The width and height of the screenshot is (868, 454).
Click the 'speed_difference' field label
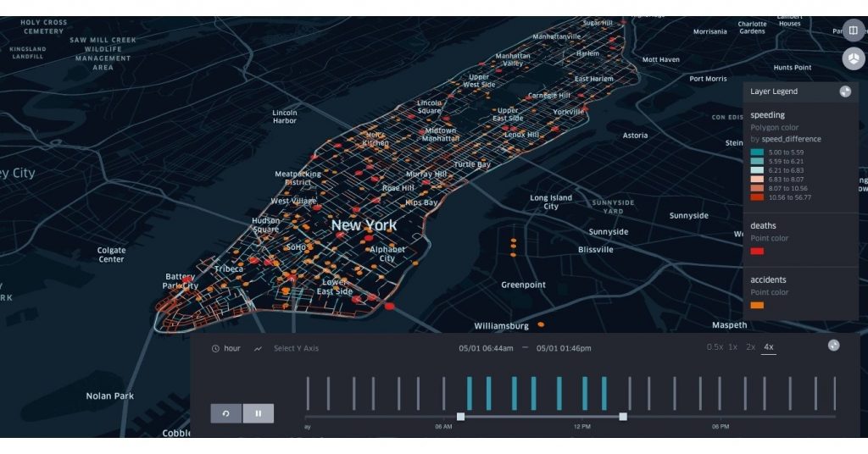[x=791, y=139]
